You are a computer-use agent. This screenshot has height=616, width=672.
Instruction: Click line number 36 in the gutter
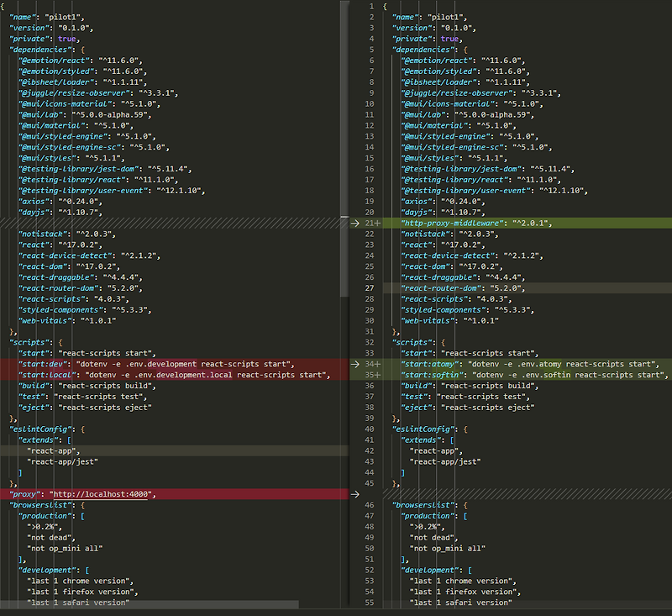click(x=370, y=386)
